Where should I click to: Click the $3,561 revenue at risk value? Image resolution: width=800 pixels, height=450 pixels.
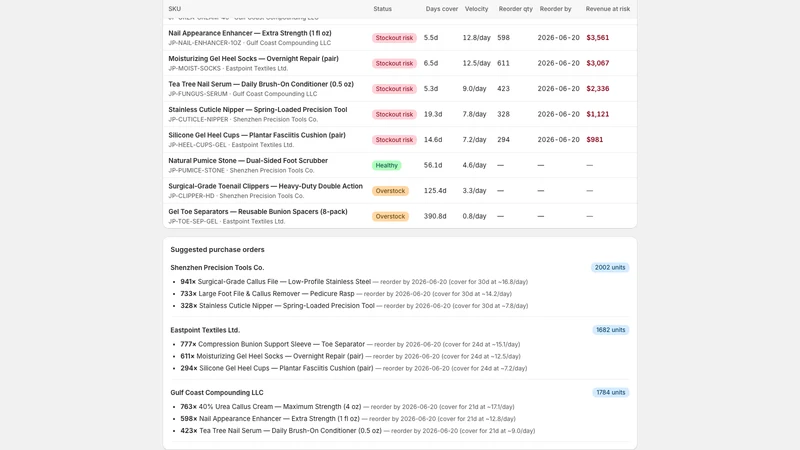tap(597, 38)
